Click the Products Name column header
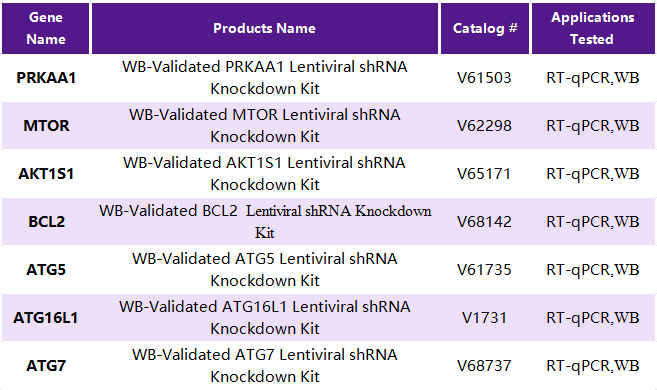The width and height of the screenshot is (657, 390). click(x=265, y=28)
